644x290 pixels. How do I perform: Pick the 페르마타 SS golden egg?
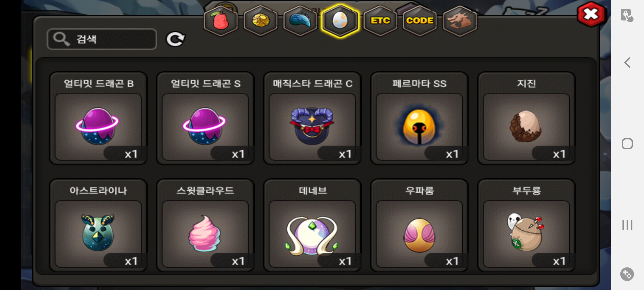point(419,118)
